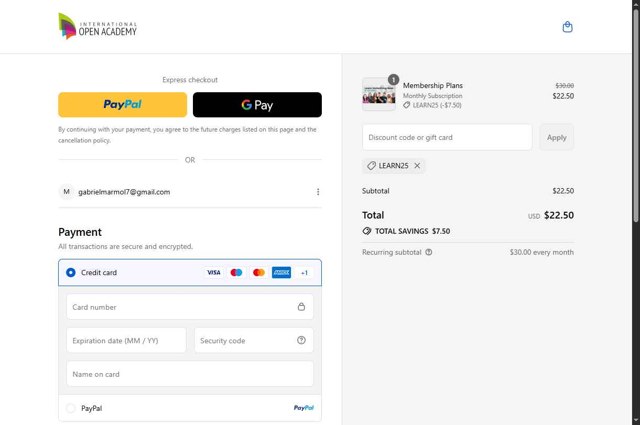This screenshot has height=425, width=640.
Task: Click the Total Savings tag icon
Action: [x=367, y=231]
